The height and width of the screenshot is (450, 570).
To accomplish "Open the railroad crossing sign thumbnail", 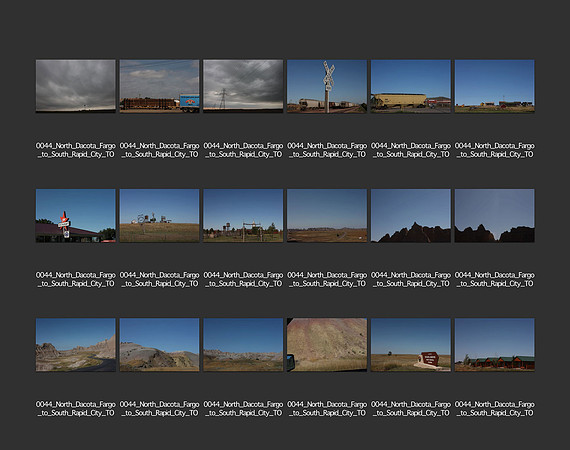I will coord(327,86).
